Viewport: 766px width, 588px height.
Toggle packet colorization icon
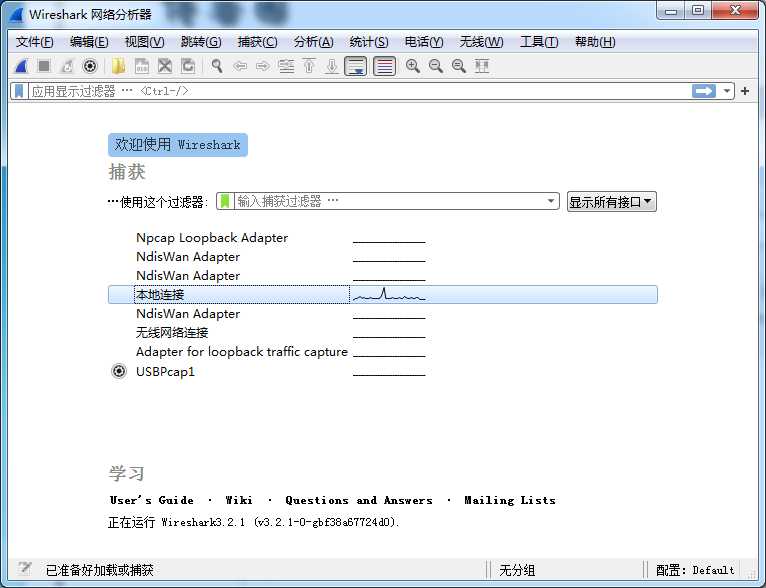click(x=384, y=66)
